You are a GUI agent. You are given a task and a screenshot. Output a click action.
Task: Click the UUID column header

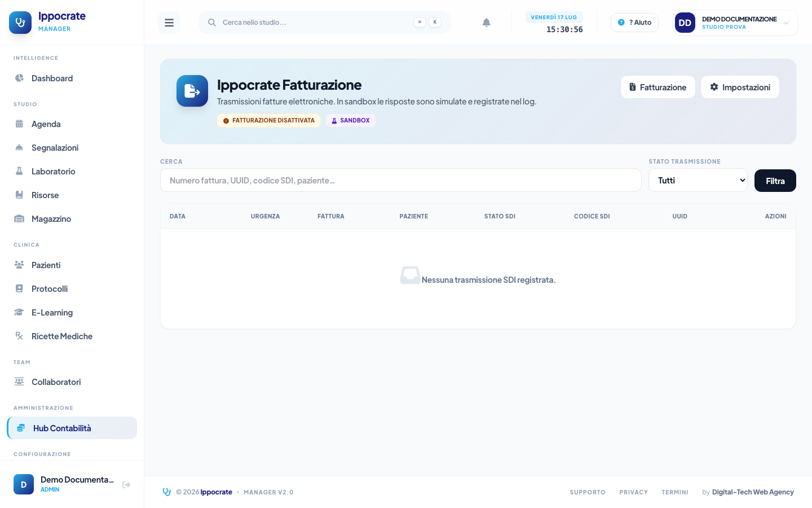[x=679, y=216]
